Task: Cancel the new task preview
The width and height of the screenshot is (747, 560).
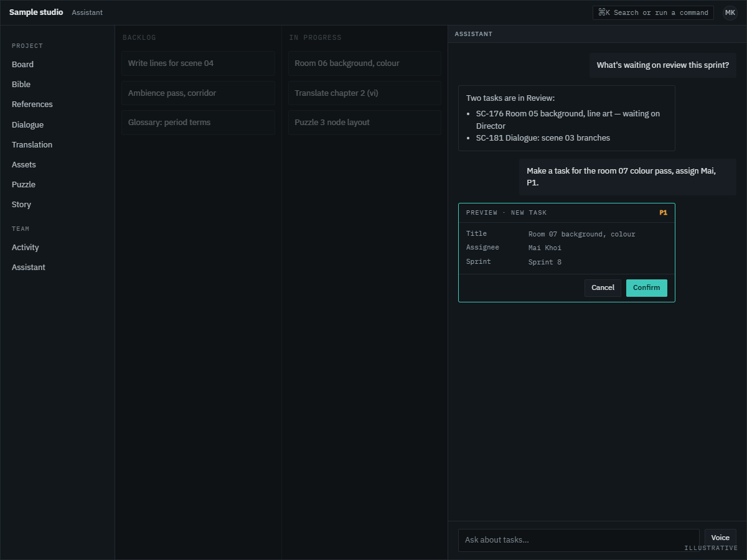Action: point(603,288)
